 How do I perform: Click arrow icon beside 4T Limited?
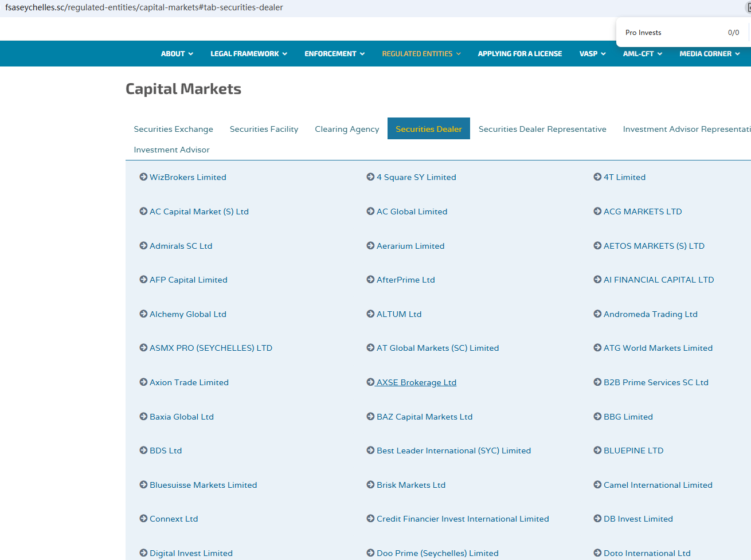pos(597,177)
